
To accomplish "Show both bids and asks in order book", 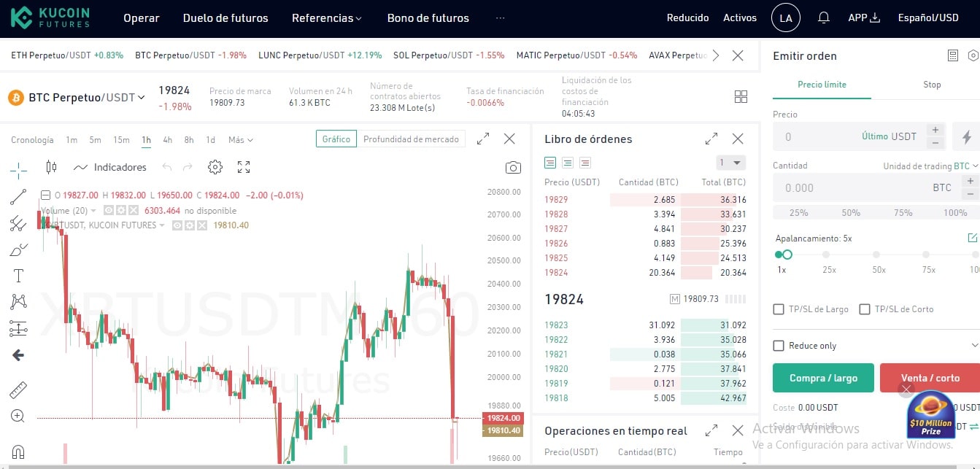I will click(x=550, y=163).
